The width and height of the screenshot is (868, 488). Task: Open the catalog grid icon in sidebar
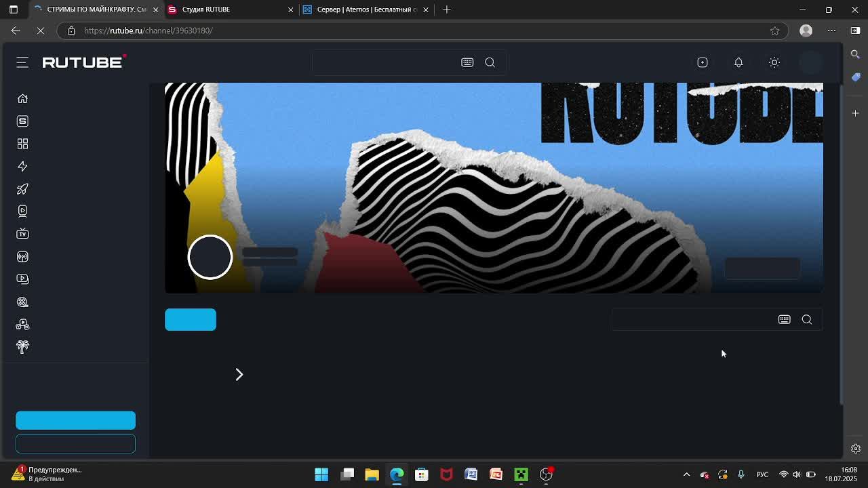[x=22, y=144]
